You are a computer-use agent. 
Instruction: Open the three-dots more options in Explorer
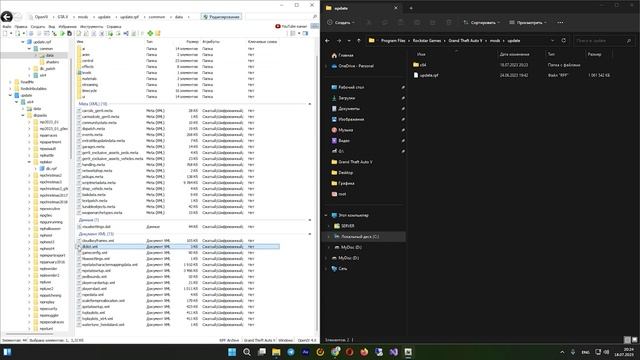coord(560,23)
